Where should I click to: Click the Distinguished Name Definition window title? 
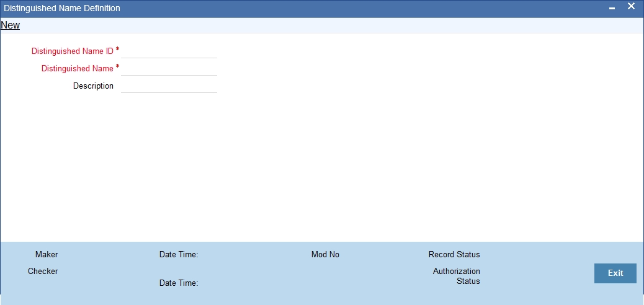62,8
